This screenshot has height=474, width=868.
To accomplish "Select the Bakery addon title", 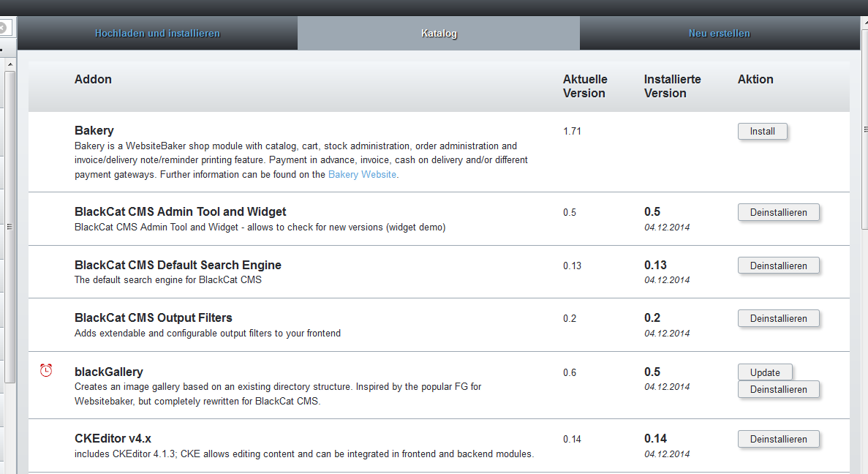I will click(94, 130).
